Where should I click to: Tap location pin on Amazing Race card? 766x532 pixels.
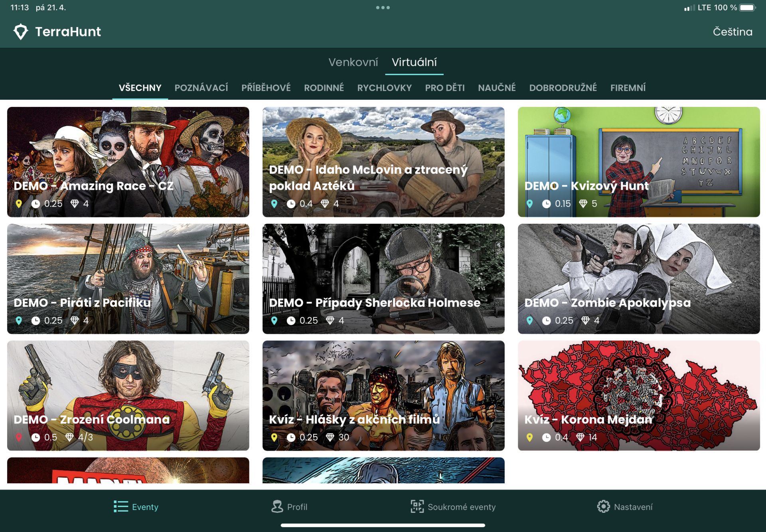coord(19,204)
